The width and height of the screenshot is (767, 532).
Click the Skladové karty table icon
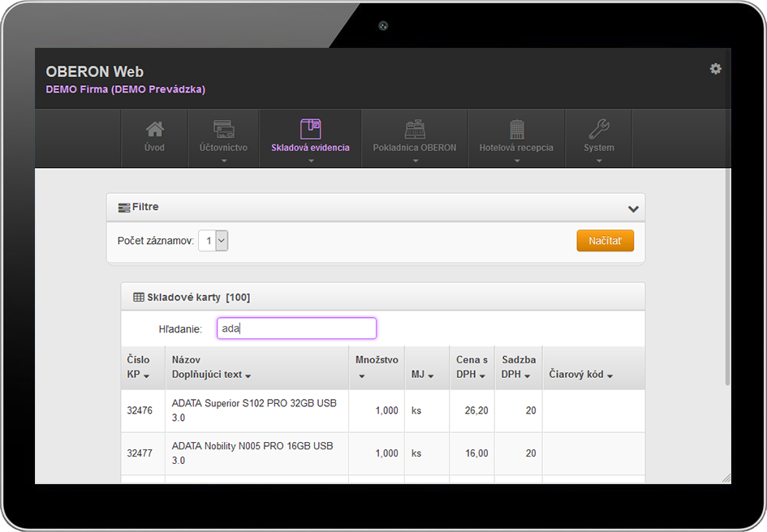[139, 298]
